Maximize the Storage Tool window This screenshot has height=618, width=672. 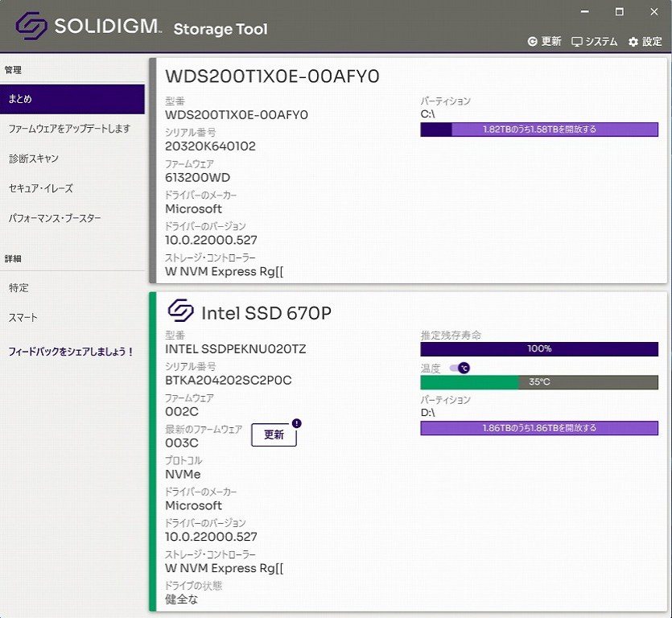click(619, 11)
